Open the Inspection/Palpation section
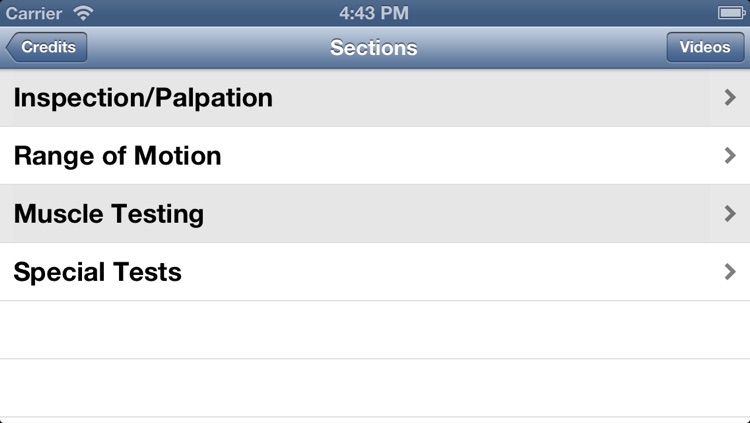750x423 pixels. tap(375, 98)
